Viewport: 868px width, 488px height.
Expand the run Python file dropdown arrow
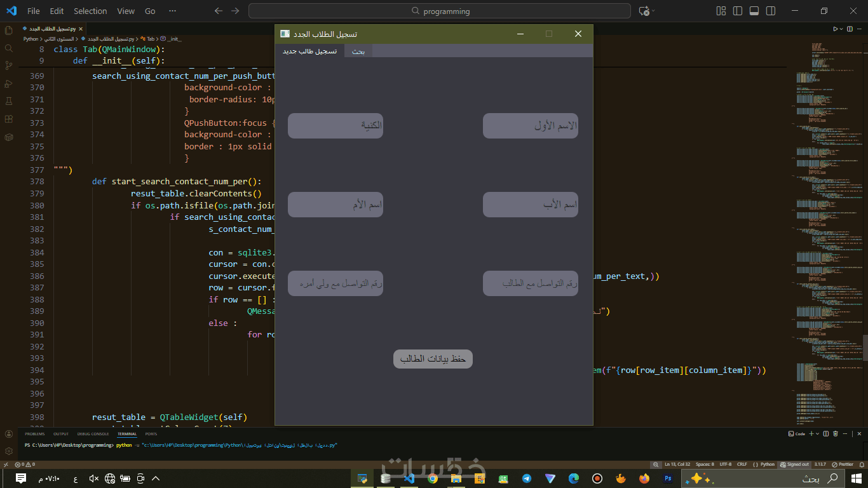pyautogui.click(x=841, y=29)
